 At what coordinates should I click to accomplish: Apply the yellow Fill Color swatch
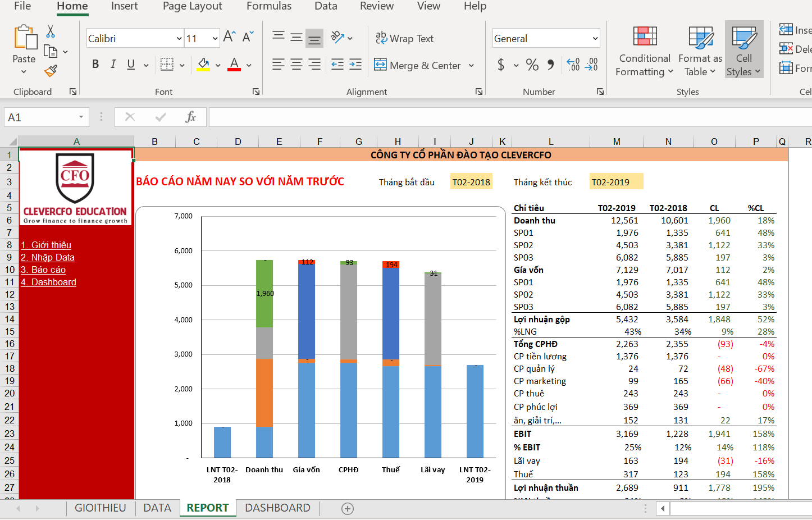tap(203, 65)
